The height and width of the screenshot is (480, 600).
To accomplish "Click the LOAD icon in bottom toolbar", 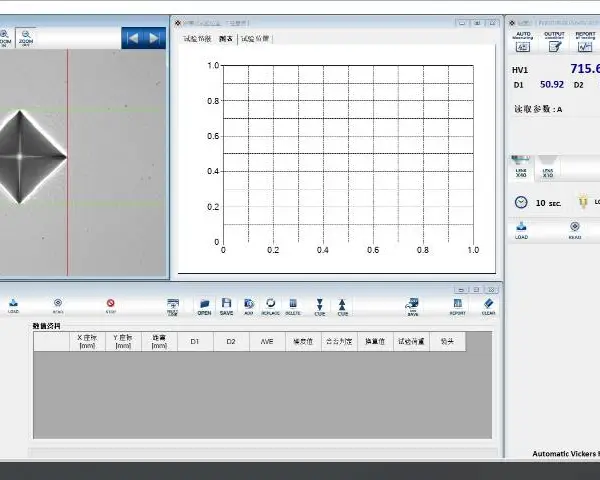I will coord(13,306).
